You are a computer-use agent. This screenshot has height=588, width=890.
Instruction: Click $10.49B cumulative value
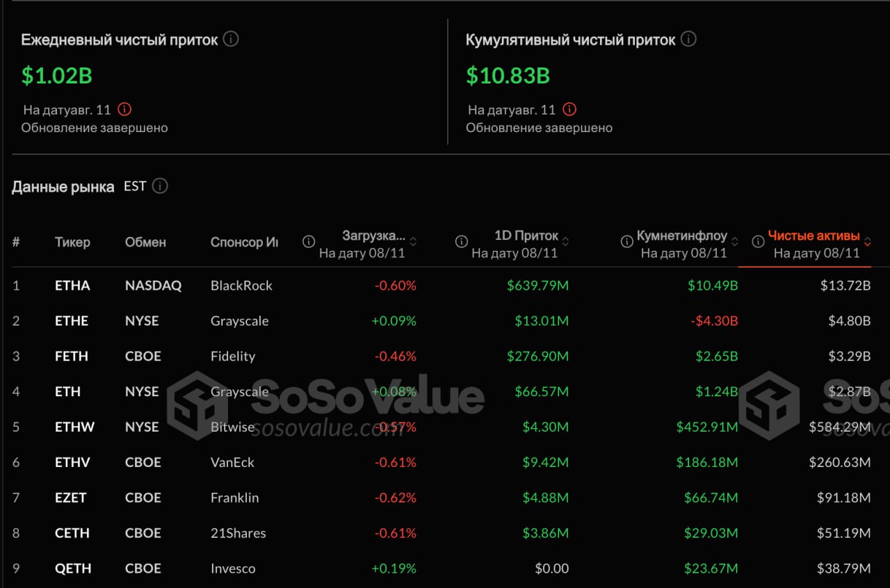point(713,286)
